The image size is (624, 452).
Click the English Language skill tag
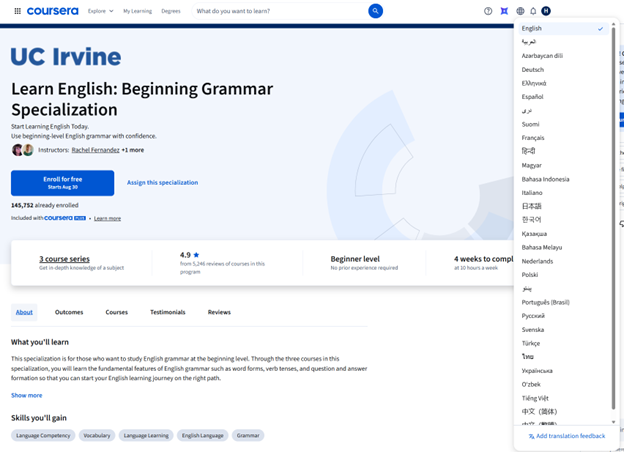click(203, 436)
